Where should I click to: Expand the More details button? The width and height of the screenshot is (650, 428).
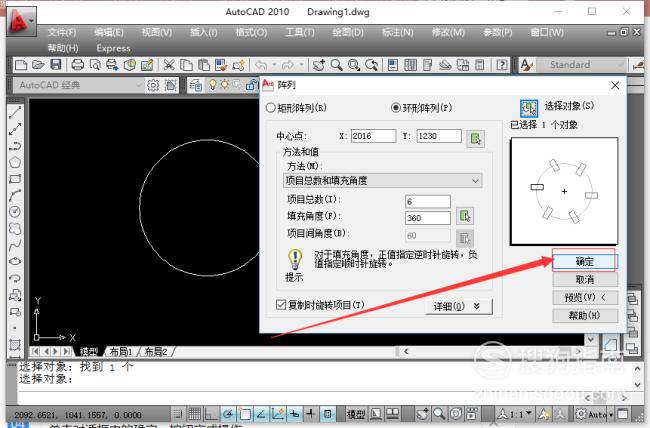[459, 306]
